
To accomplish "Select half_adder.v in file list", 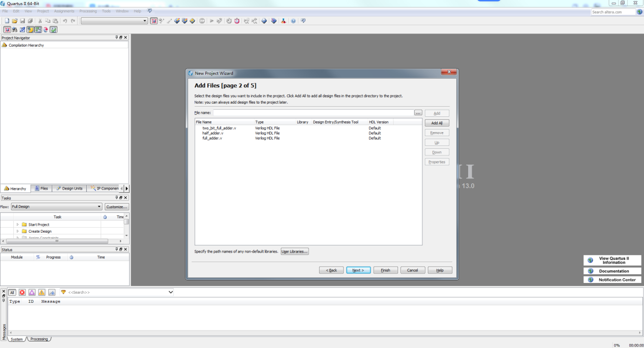I will (212, 133).
